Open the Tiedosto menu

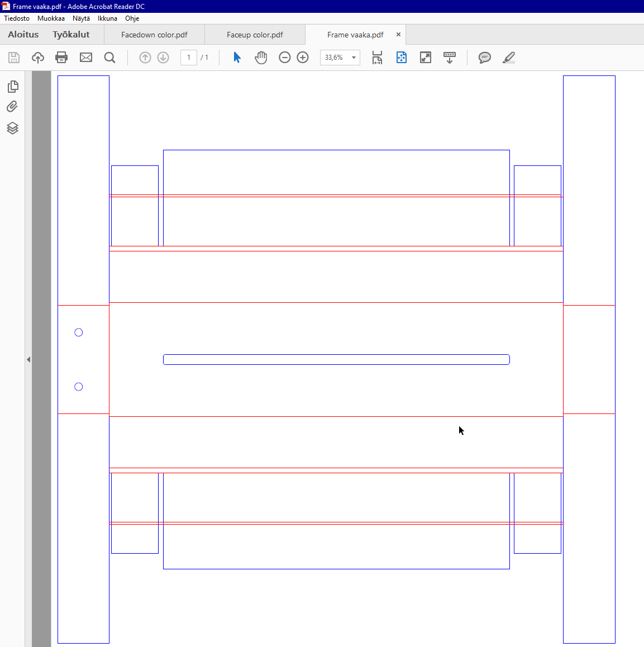click(17, 18)
